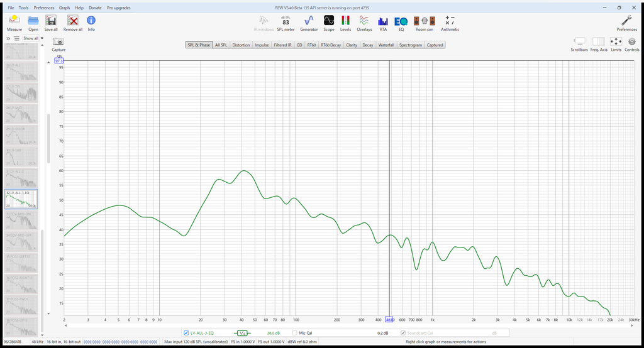This screenshot has width=644, height=348.
Task: Open Room sim tool
Action: [425, 23]
